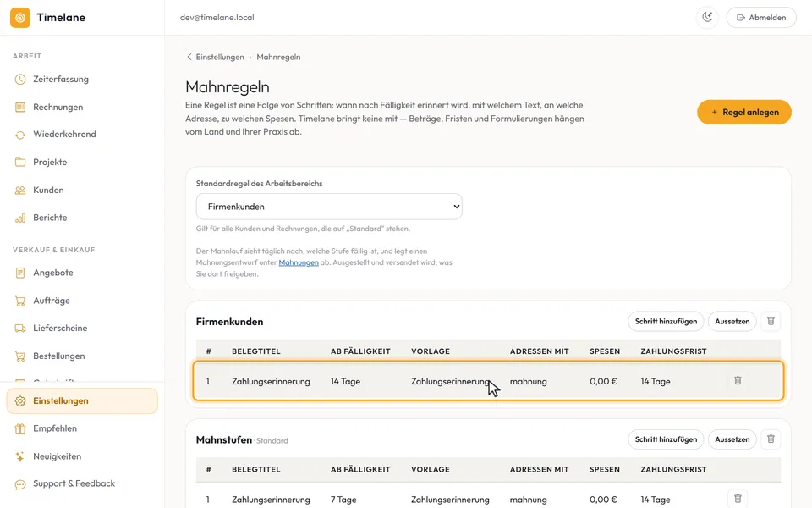
Task: Click the 14 Tage Ab Fälligkeit cell
Action: (345, 382)
